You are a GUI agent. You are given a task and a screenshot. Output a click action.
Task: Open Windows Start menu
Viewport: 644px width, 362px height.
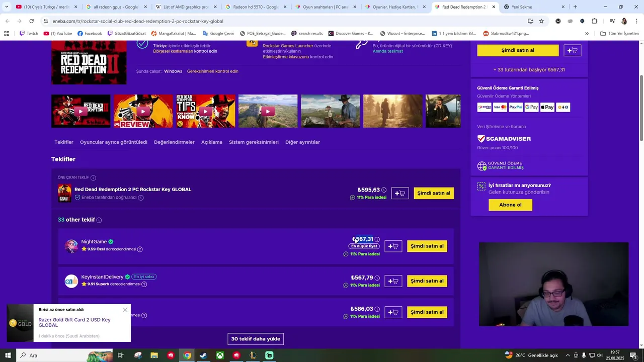click(8, 355)
